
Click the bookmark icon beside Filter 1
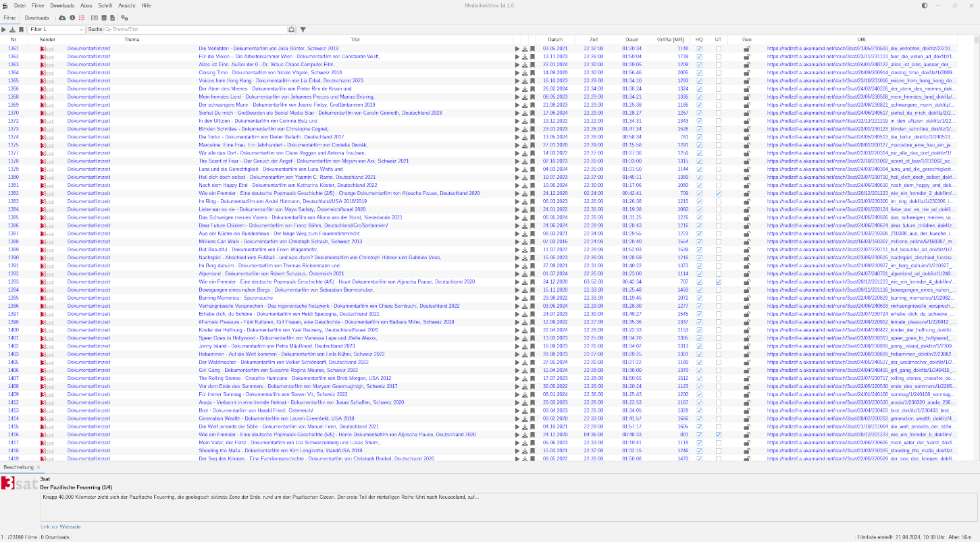coord(21,30)
